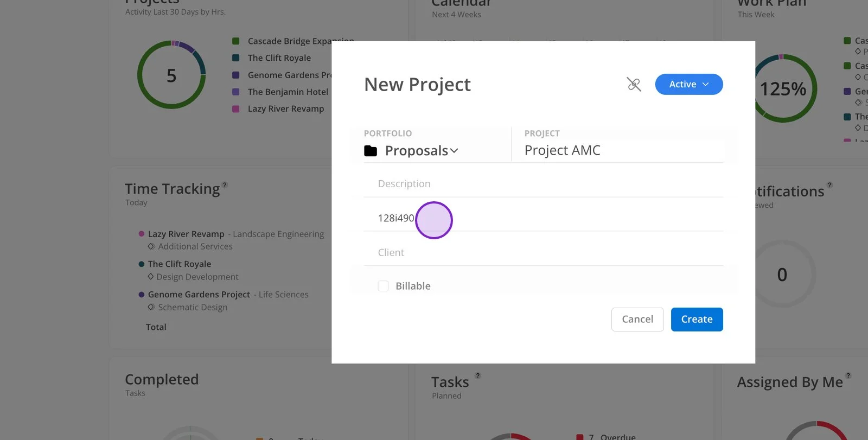This screenshot has height=440, width=868.
Task: Click diamond icon beside Schematic Design
Action: [x=151, y=307]
